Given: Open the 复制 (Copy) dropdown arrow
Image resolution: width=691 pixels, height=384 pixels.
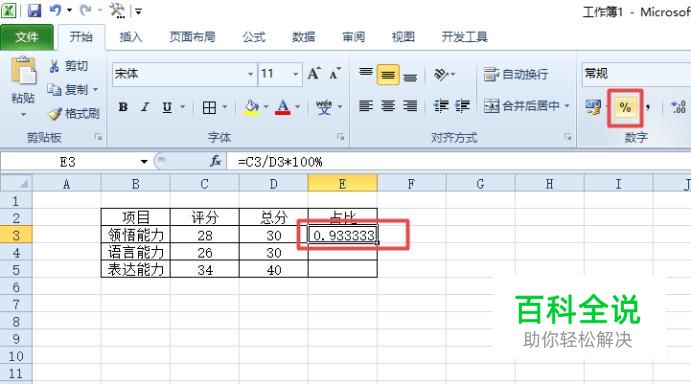Looking at the screenshot, I should tap(95, 89).
